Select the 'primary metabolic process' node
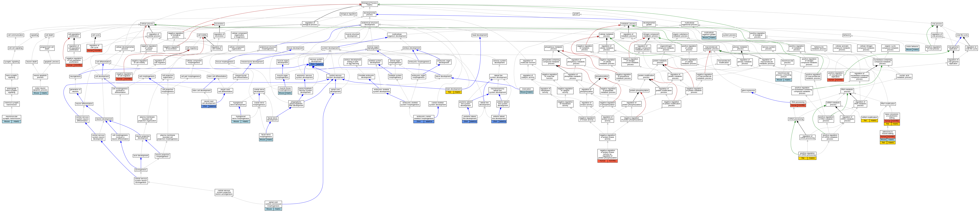This screenshot has width=980, height=212. coord(740,48)
